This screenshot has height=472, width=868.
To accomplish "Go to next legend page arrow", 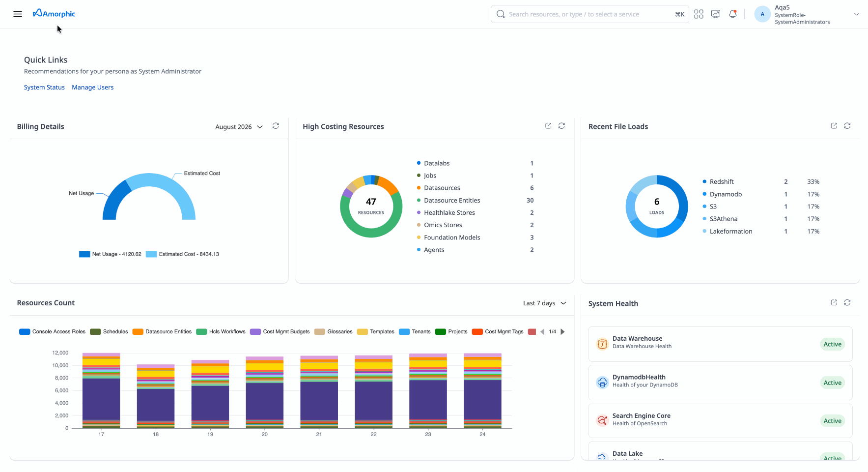I will tap(563, 332).
